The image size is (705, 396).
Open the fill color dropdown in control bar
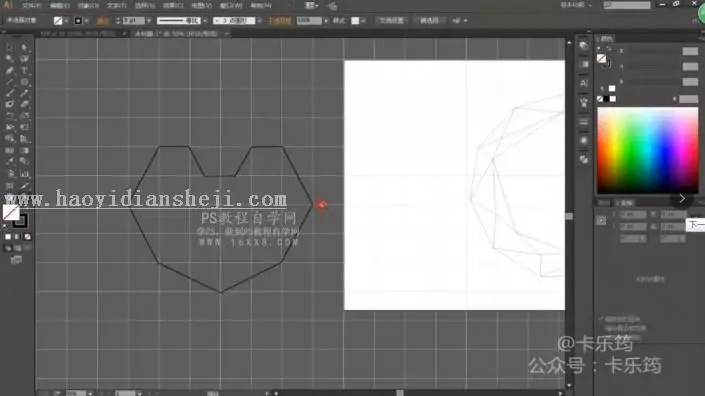(x=66, y=21)
